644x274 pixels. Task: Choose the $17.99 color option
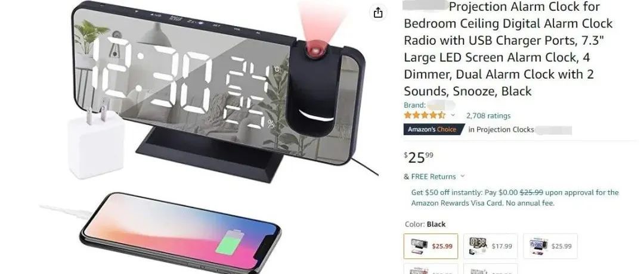coord(490,246)
